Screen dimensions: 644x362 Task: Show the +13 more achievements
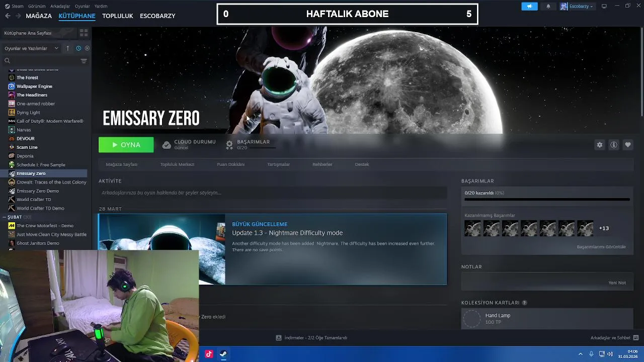coord(604,228)
